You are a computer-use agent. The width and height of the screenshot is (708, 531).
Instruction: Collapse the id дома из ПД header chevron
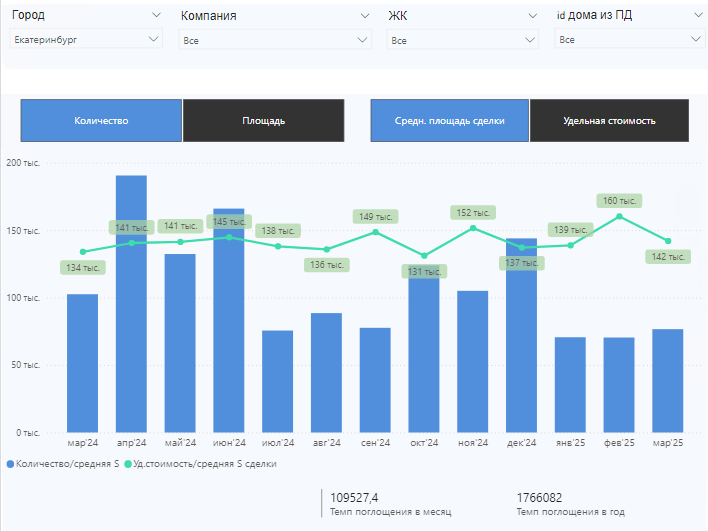pyautogui.click(x=698, y=15)
